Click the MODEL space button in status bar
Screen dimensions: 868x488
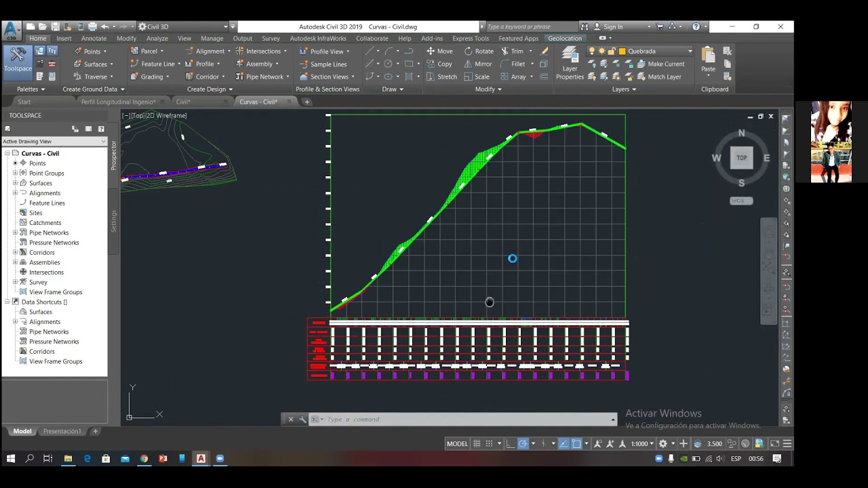(457, 444)
